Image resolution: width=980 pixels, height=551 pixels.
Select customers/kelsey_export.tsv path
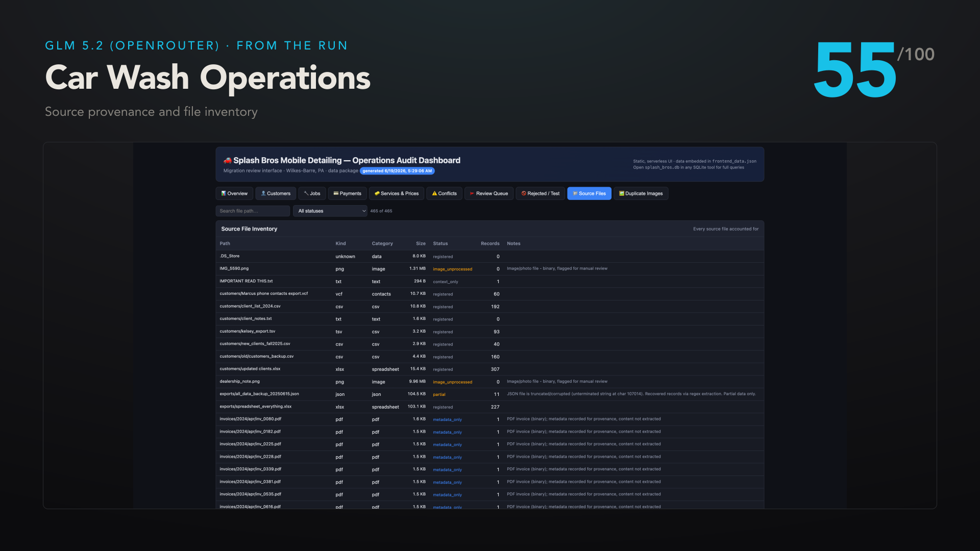click(x=247, y=331)
